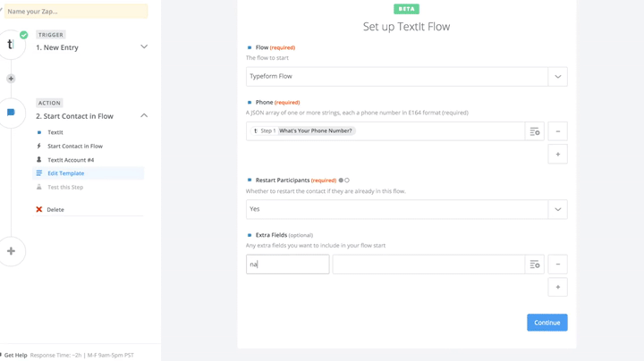The width and height of the screenshot is (644, 361).
Task: Remove the Extra Fields row with its minus button
Action: [x=557, y=264]
